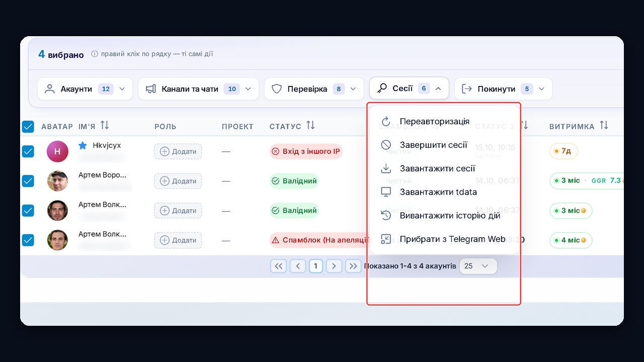Choose Завершити сесії menu entry
The image size is (644, 362).
(445, 145)
